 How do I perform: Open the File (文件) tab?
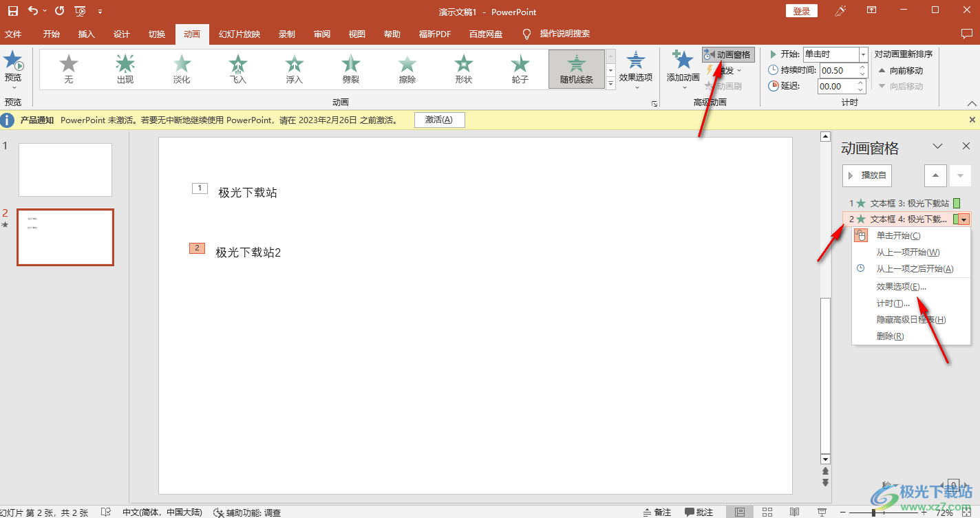13,34
